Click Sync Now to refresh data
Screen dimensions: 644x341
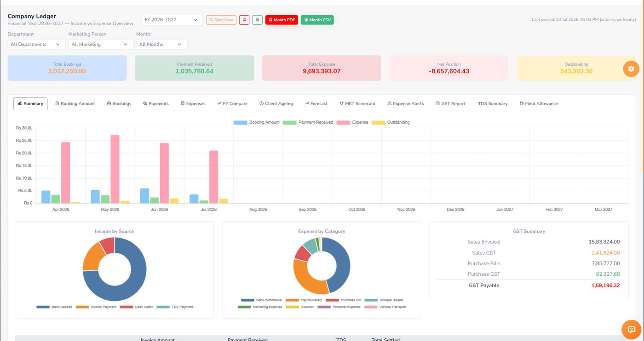pos(221,20)
